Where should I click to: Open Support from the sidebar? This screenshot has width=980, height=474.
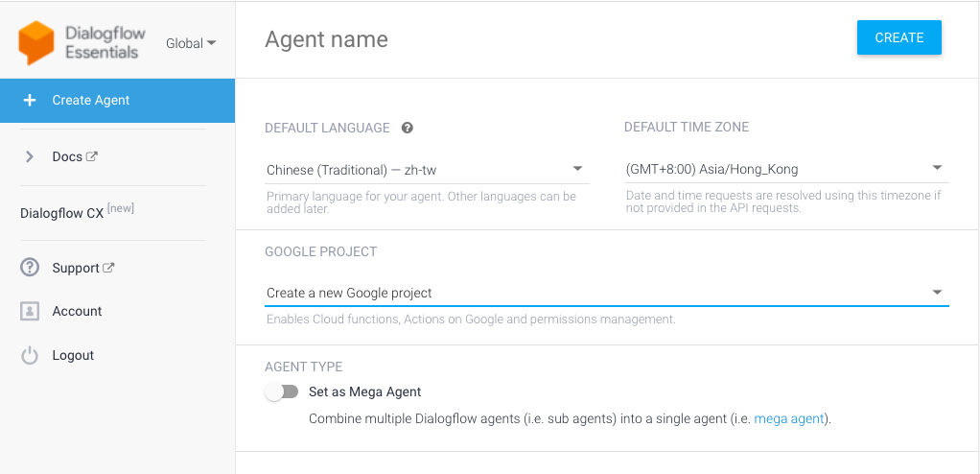point(76,269)
